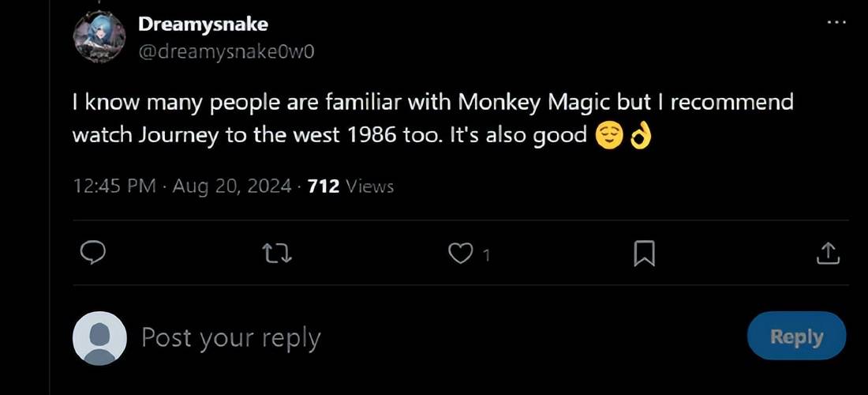Screen dimensions: 868x395
Task: Like the tweet with the heart icon
Action: click(458, 254)
